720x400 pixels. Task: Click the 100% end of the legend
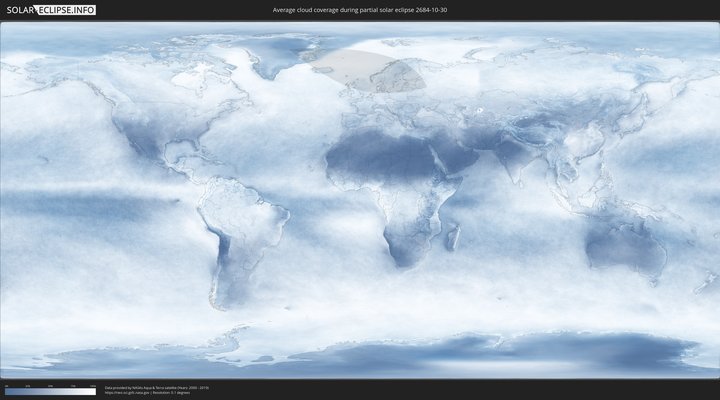pos(94,391)
